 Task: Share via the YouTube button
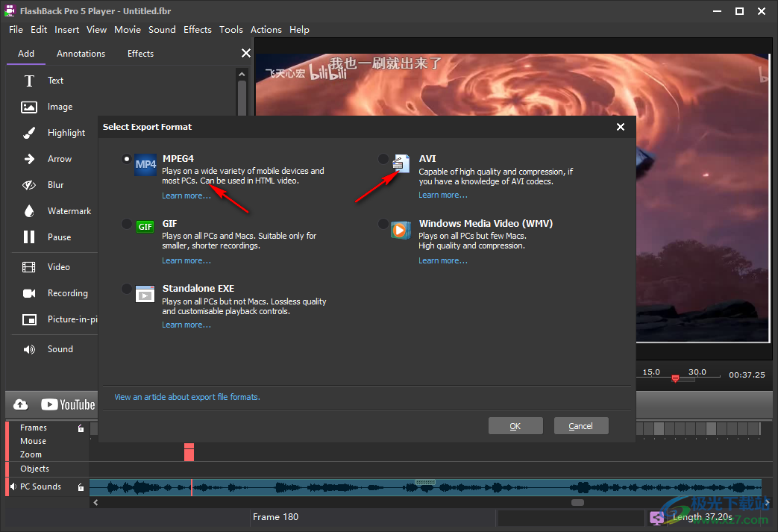coord(68,404)
